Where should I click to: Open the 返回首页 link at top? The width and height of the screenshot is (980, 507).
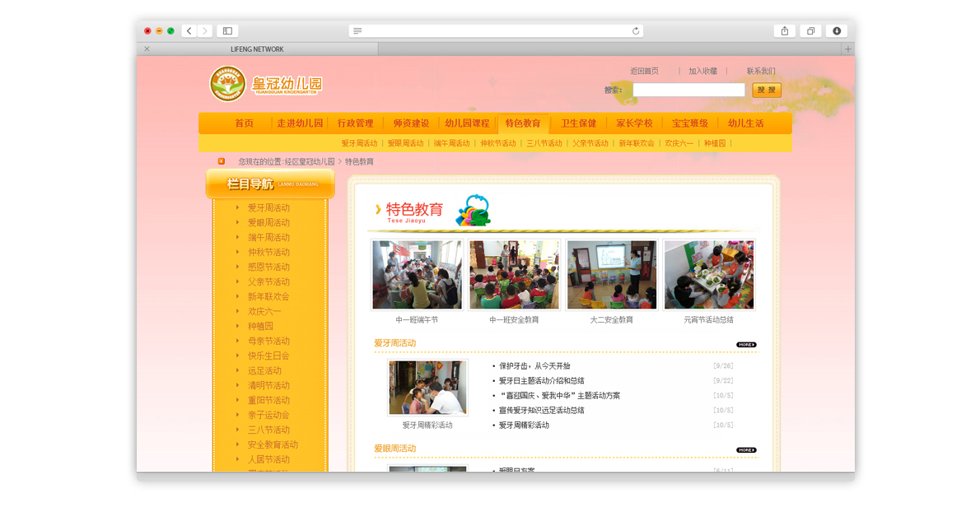(x=644, y=71)
